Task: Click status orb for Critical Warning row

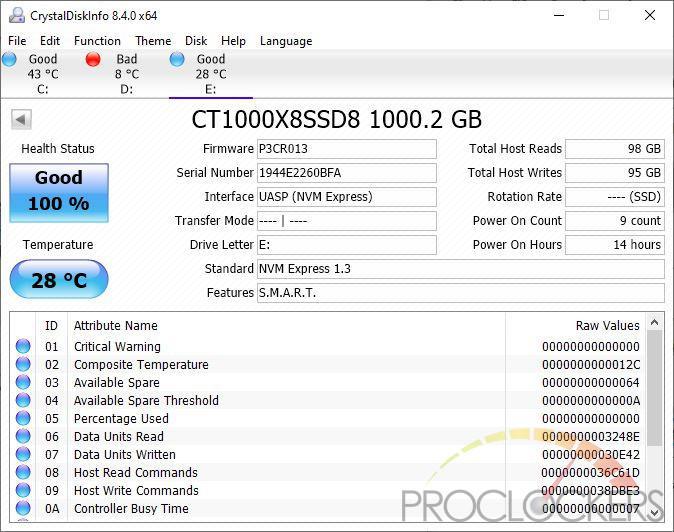Action: (x=23, y=346)
